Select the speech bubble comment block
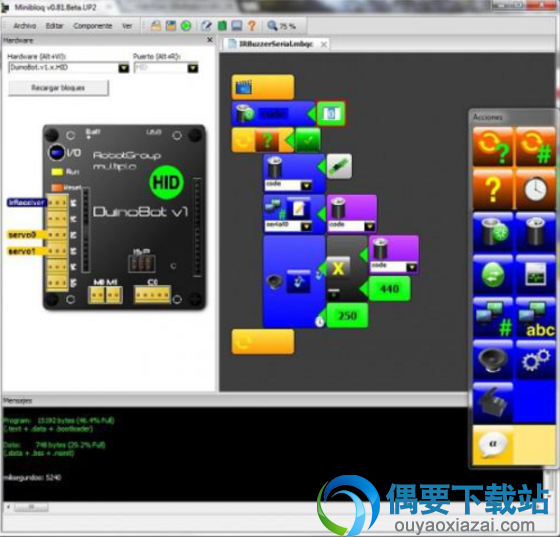Viewport: 560px width, 537px height. pyautogui.click(x=493, y=445)
